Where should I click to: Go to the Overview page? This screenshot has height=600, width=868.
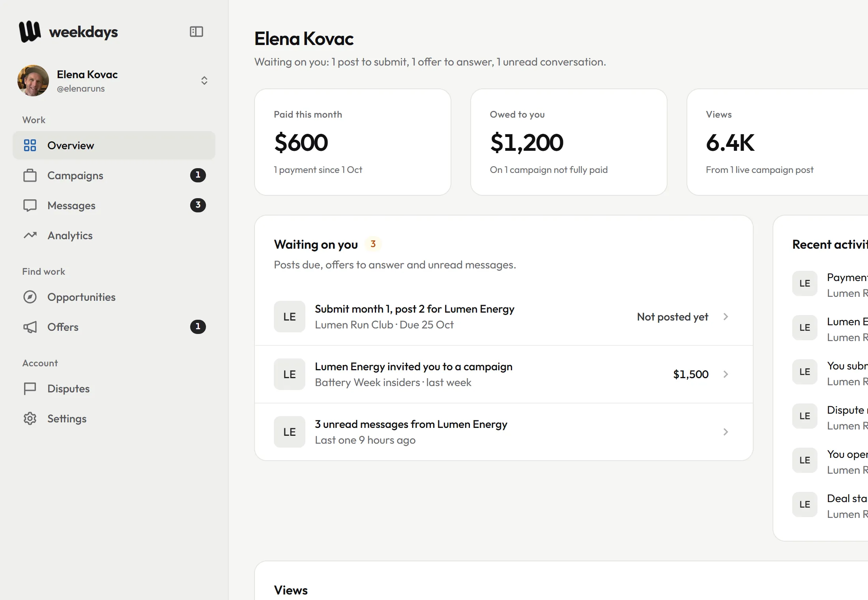pyautogui.click(x=114, y=145)
